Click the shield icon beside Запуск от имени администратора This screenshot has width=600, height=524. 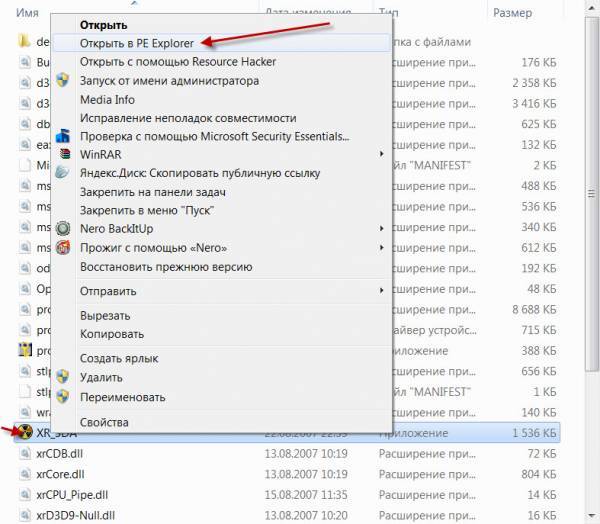pos(63,80)
